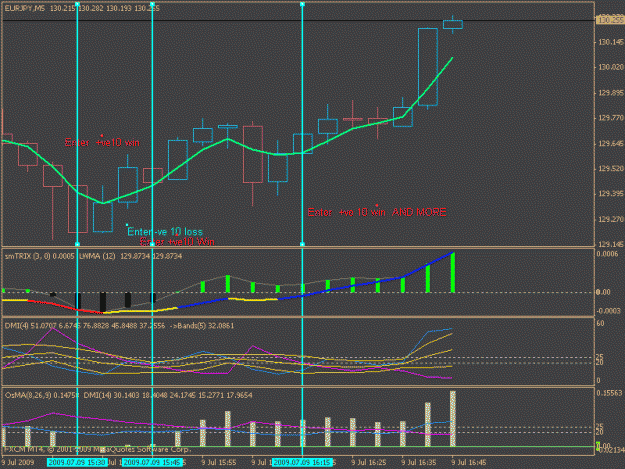This screenshot has height=469, width=625.
Task: Click the 9 Jul 2009 date axis label
Action: (18, 463)
